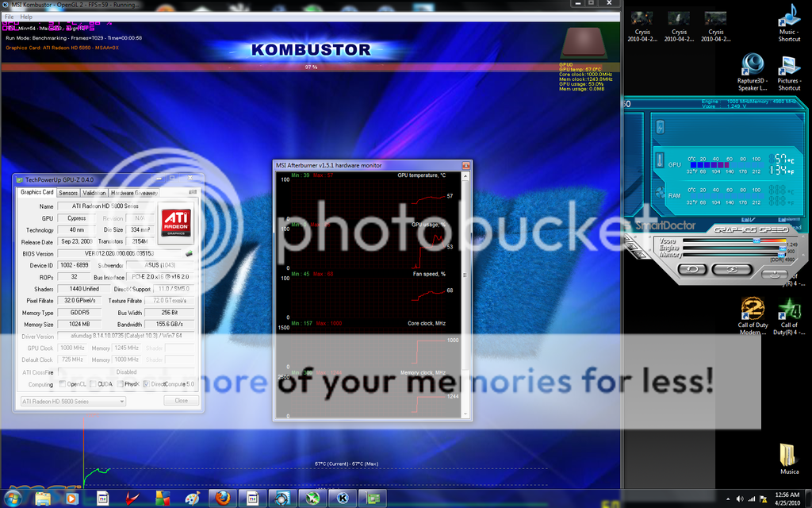Open the Hardware Giveaway tab in GPU-Z

(x=133, y=193)
